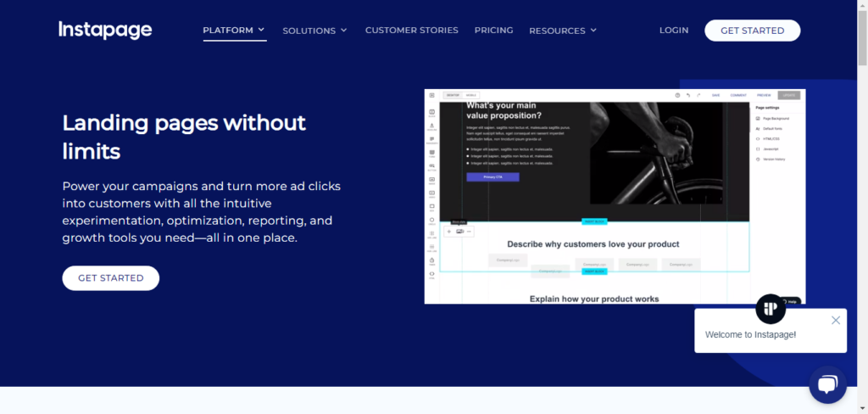Click Save in the builder preview toolbar
Viewport: 868px width, 414px height.
pos(715,95)
